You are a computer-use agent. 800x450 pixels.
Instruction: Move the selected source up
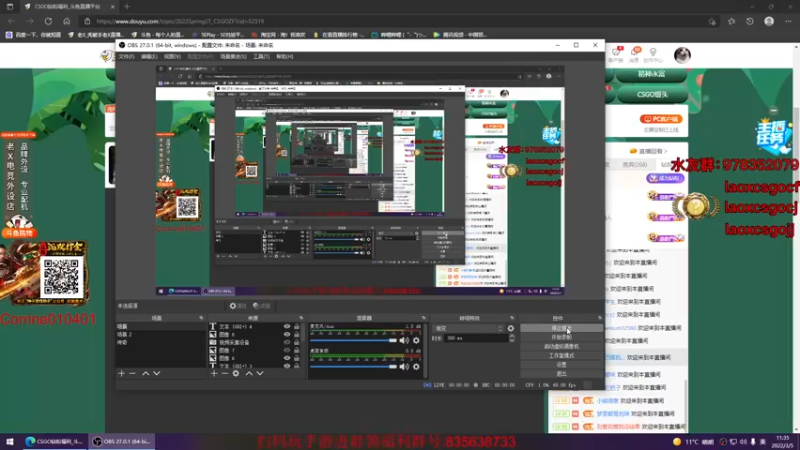[x=249, y=373]
